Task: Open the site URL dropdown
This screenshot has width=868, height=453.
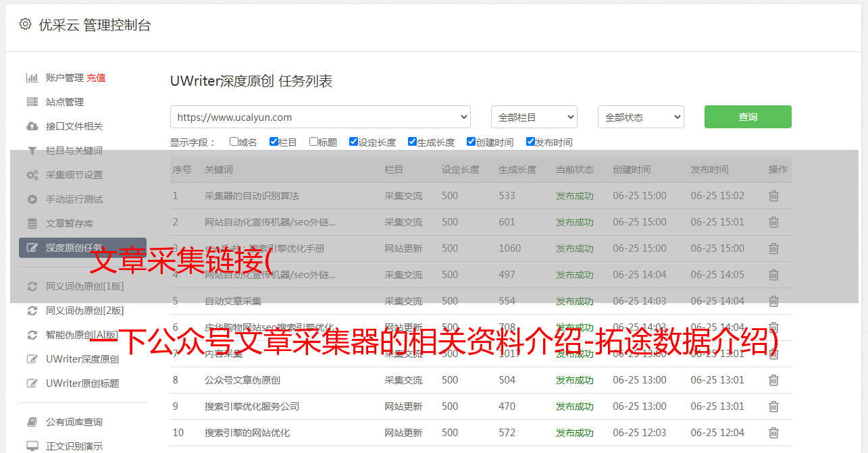Action: pyautogui.click(x=320, y=117)
